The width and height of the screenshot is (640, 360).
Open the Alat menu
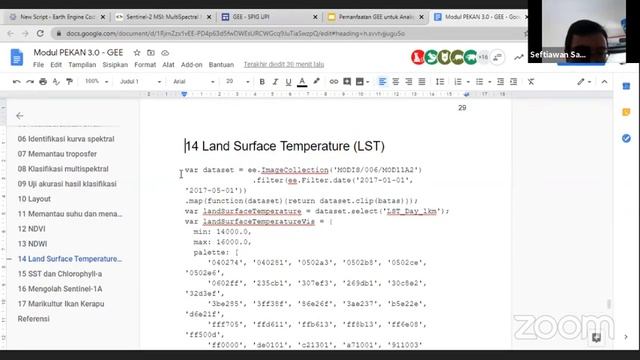[x=168, y=64]
